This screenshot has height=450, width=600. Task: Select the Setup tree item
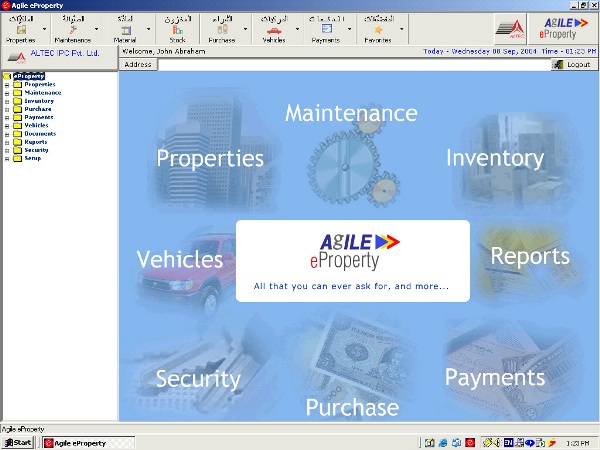tap(33, 158)
